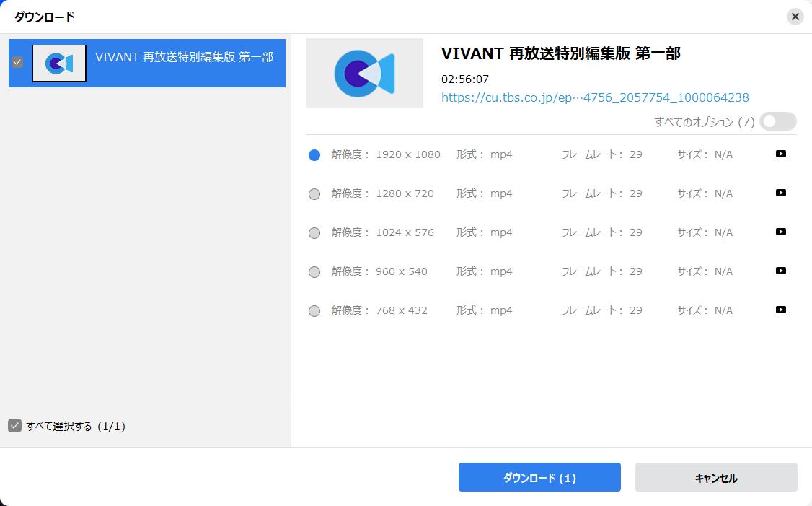Uncheck the VIVANT list item checkbox
812x506 pixels.
[17, 62]
